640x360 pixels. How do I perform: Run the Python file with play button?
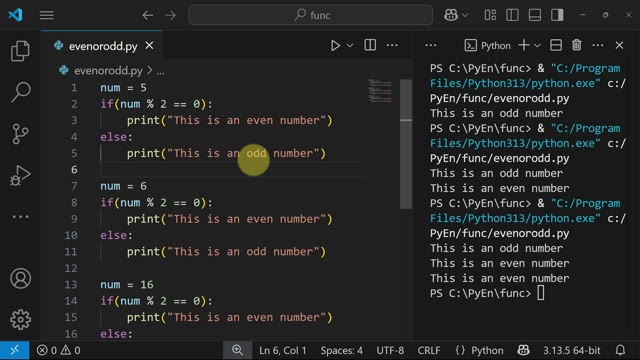[x=335, y=45]
